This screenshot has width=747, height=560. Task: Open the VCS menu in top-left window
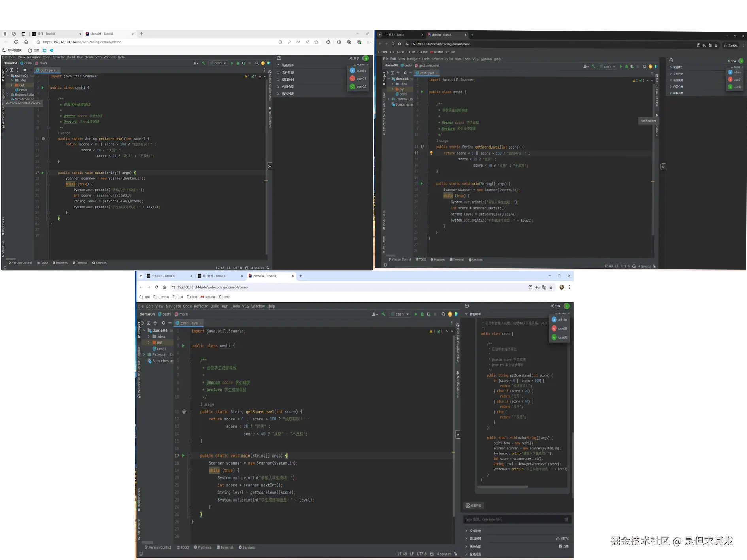[98, 57]
